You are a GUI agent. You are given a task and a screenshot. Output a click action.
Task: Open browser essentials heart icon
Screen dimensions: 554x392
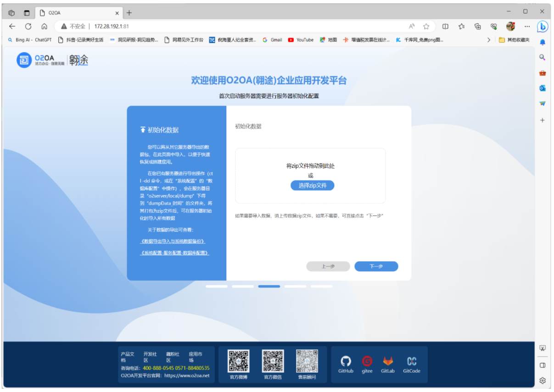(494, 26)
